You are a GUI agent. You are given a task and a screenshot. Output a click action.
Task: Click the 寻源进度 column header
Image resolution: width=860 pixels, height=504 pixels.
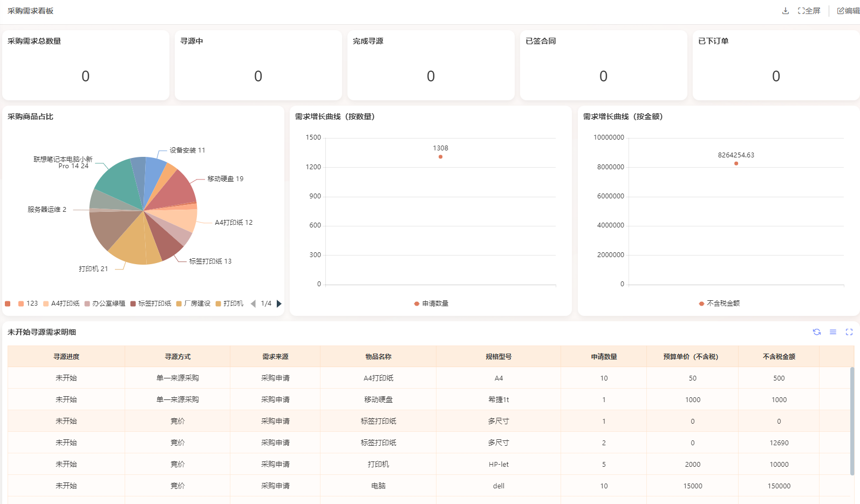[66, 357]
